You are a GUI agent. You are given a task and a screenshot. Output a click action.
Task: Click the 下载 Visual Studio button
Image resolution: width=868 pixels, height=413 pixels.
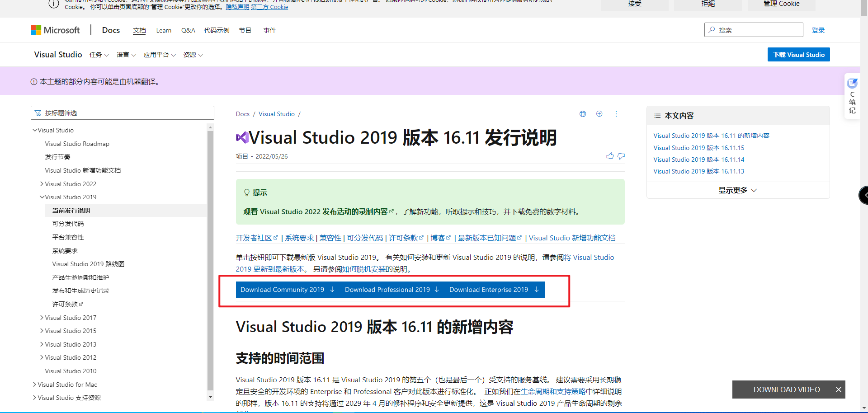pyautogui.click(x=798, y=55)
